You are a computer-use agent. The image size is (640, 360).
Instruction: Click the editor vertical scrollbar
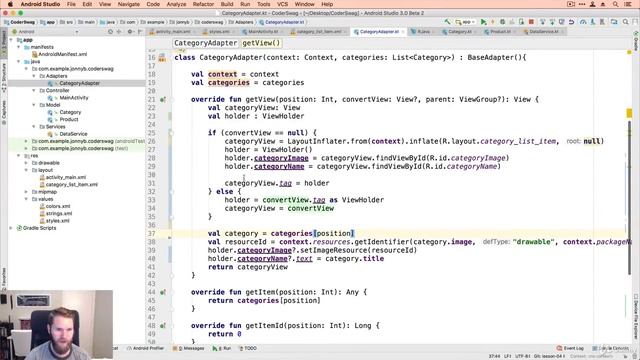click(630, 197)
